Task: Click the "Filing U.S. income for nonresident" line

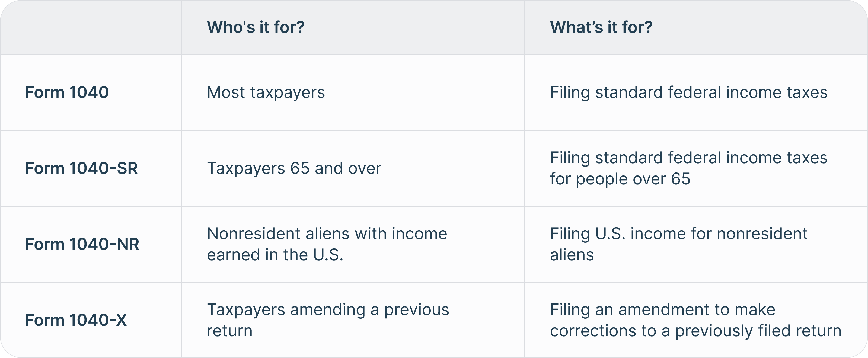Action: point(679,234)
